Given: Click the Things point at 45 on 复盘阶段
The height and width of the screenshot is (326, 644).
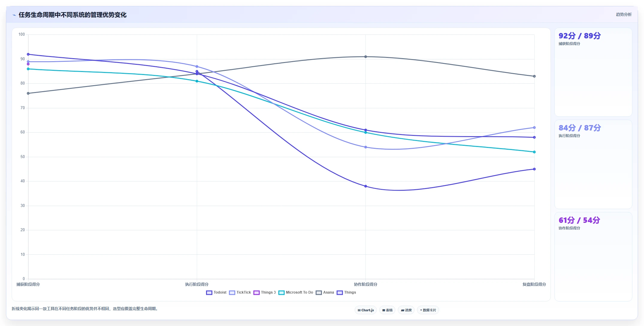Looking at the screenshot, I should click(534, 169).
